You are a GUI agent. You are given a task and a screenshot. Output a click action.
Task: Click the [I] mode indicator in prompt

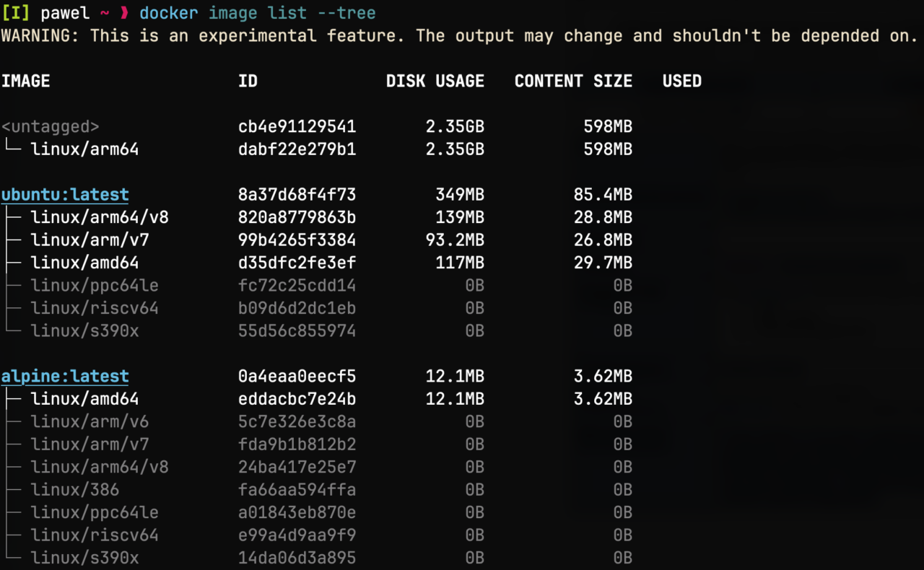pyautogui.click(x=14, y=12)
